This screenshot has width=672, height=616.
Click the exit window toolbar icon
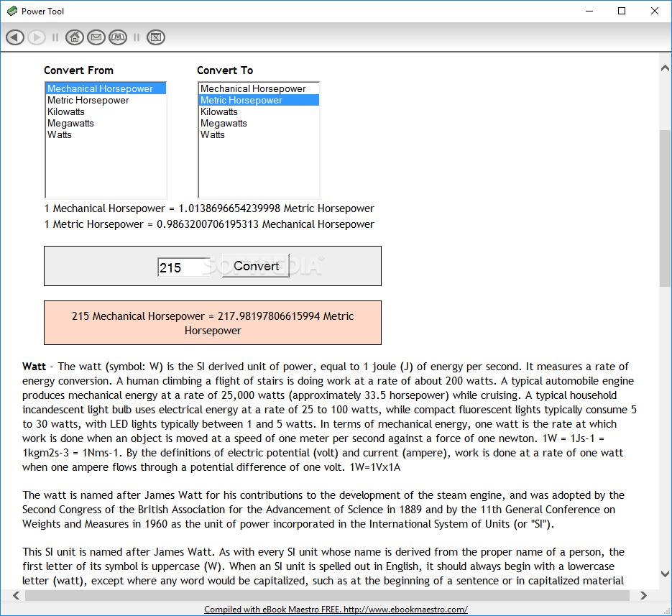point(156,37)
